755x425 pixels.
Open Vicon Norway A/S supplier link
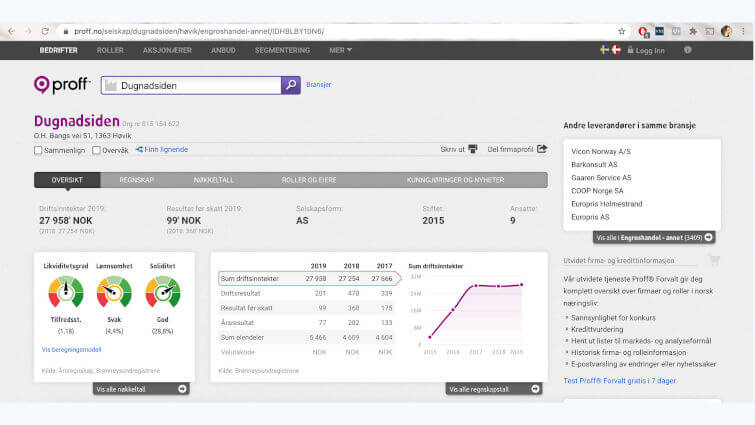click(601, 151)
